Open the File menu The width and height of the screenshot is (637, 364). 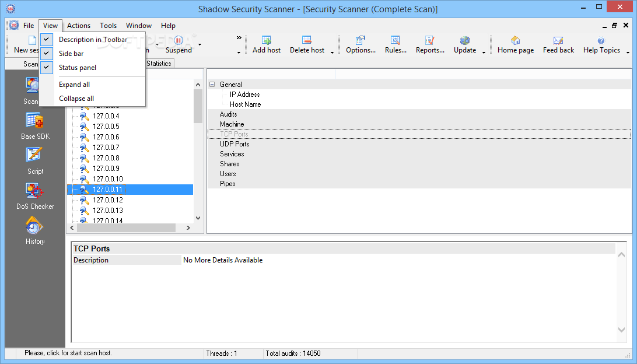(29, 25)
